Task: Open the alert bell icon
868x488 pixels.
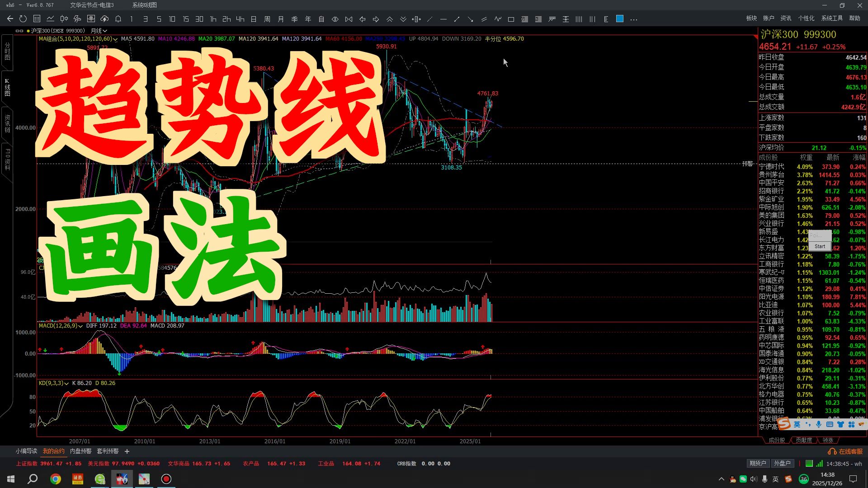Action: pos(118,19)
